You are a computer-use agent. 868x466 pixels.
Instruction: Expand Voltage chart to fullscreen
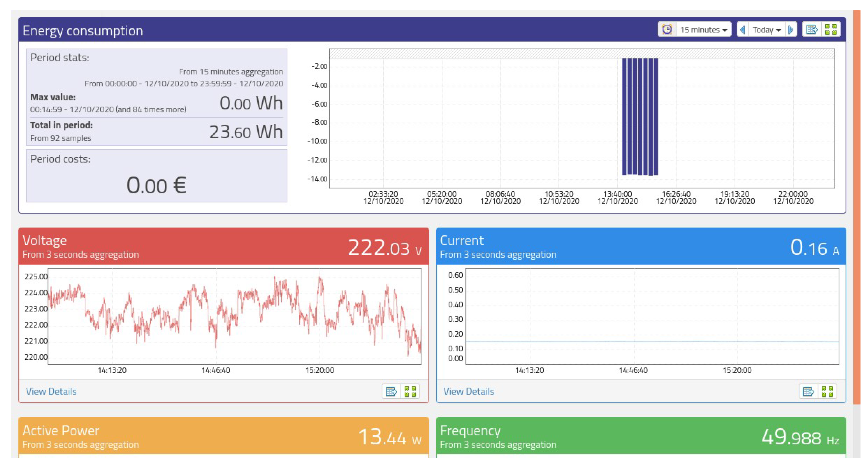[x=410, y=391]
